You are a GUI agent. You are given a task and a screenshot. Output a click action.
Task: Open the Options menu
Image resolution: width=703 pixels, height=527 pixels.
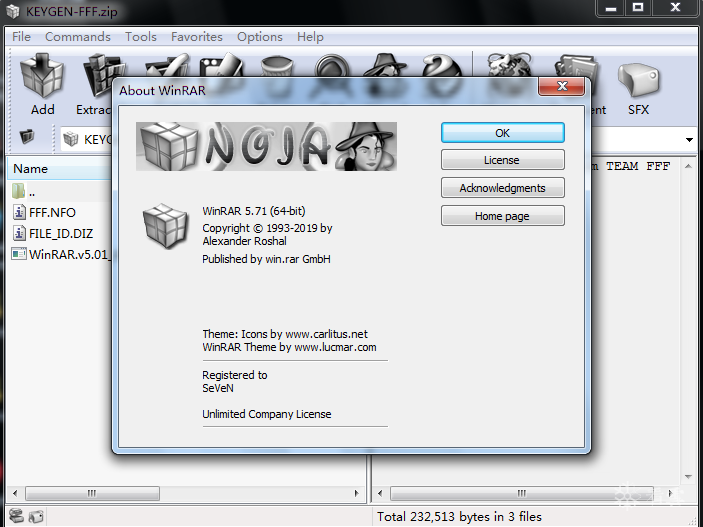click(260, 37)
